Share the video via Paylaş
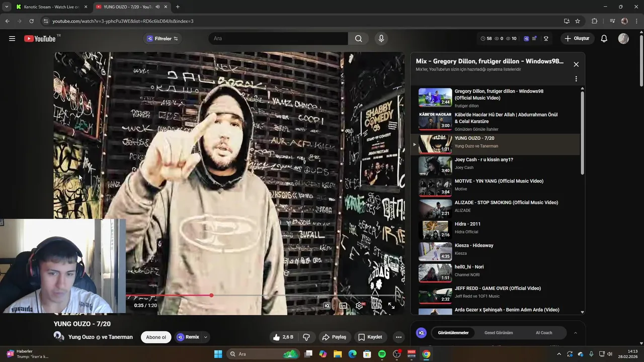Viewport: 644px width, 362px height. click(334, 337)
